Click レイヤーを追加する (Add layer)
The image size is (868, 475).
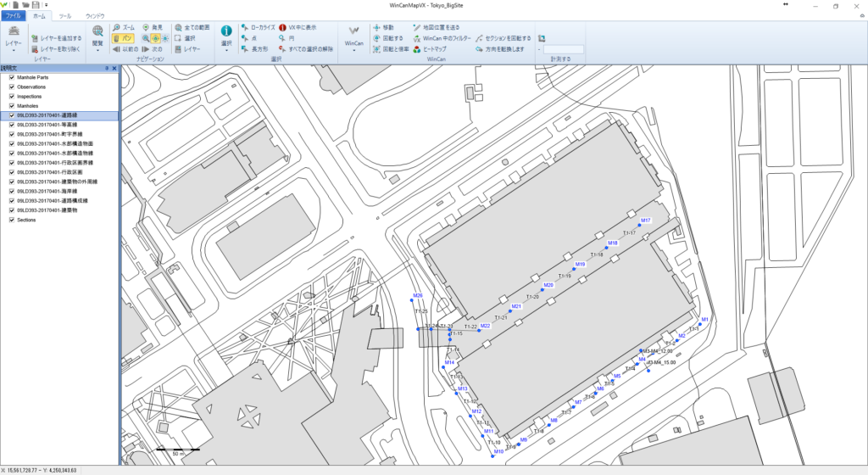coord(56,39)
